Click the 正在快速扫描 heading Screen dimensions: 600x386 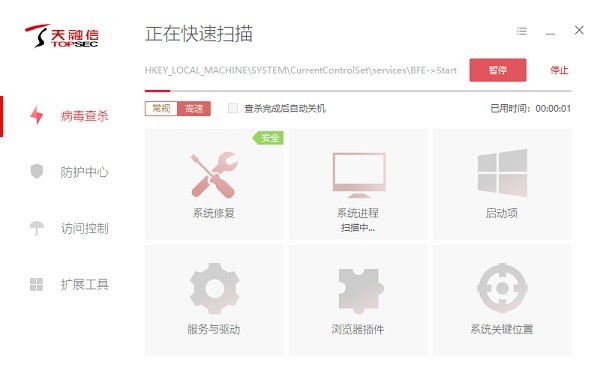coord(199,34)
